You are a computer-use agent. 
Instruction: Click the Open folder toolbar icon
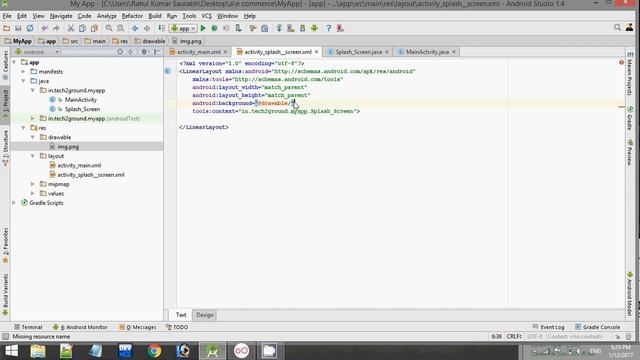click(6, 28)
